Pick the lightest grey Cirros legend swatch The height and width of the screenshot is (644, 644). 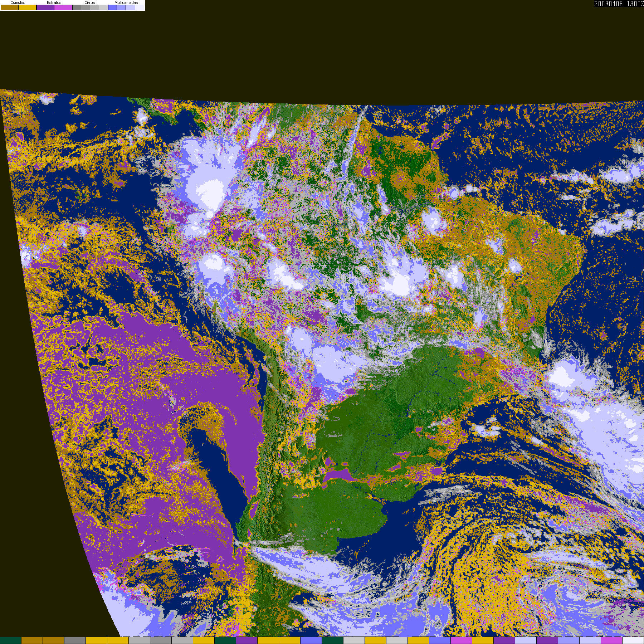[x=103, y=7]
